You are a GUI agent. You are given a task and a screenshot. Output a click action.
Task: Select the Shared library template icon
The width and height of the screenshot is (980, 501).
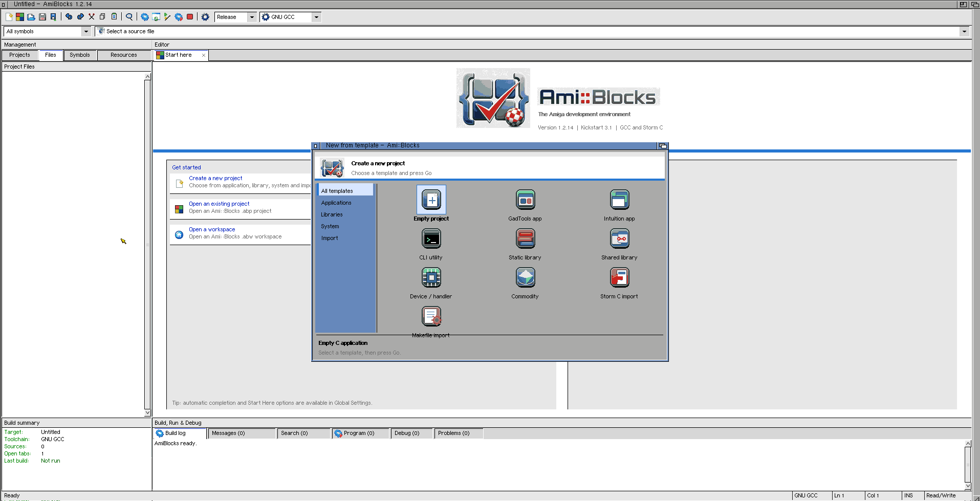(619, 238)
